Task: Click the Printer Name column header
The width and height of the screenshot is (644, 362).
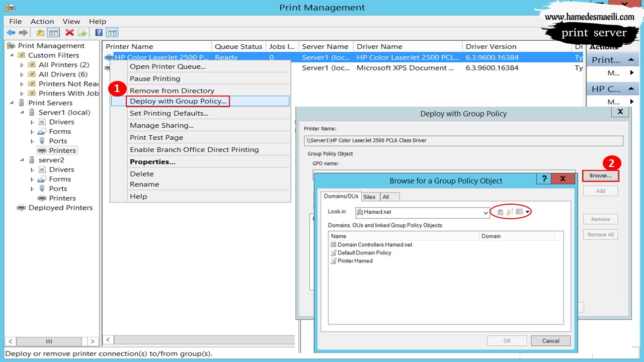Action: [157, 47]
